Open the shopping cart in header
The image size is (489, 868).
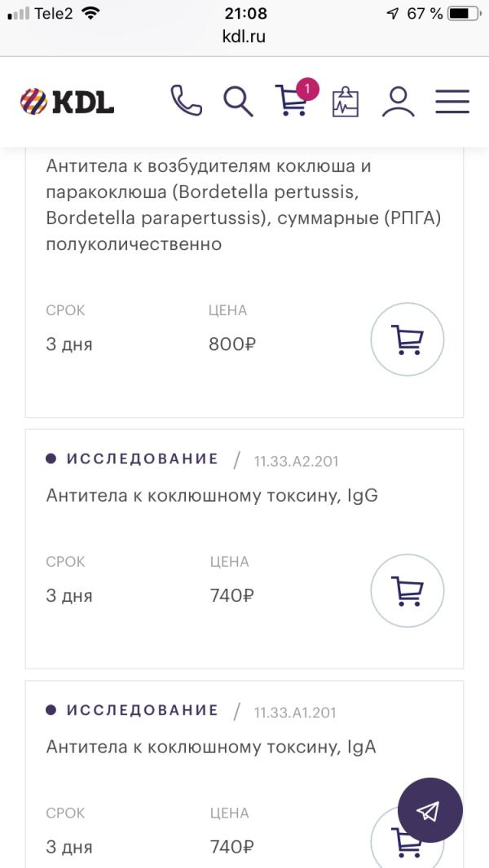290,102
